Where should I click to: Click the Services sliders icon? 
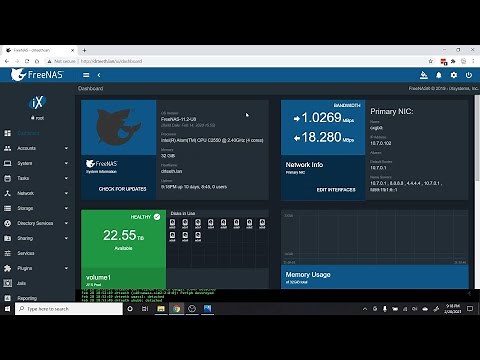pos(7,253)
